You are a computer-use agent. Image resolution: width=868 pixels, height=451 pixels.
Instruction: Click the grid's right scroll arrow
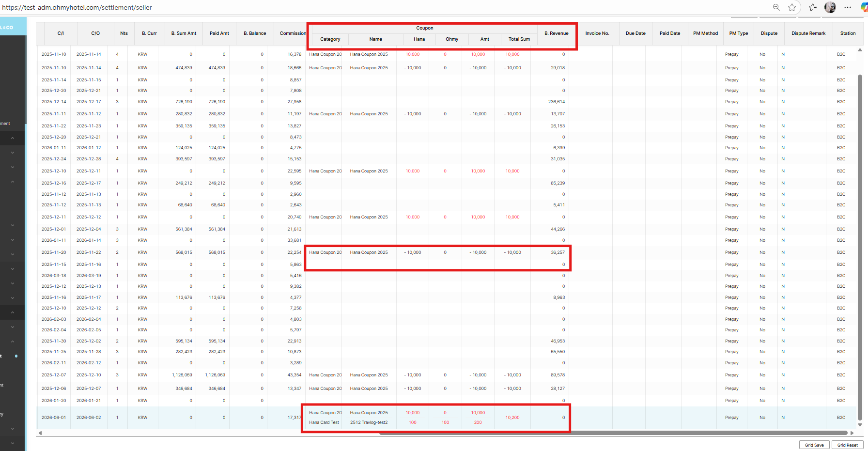click(852, 433)
